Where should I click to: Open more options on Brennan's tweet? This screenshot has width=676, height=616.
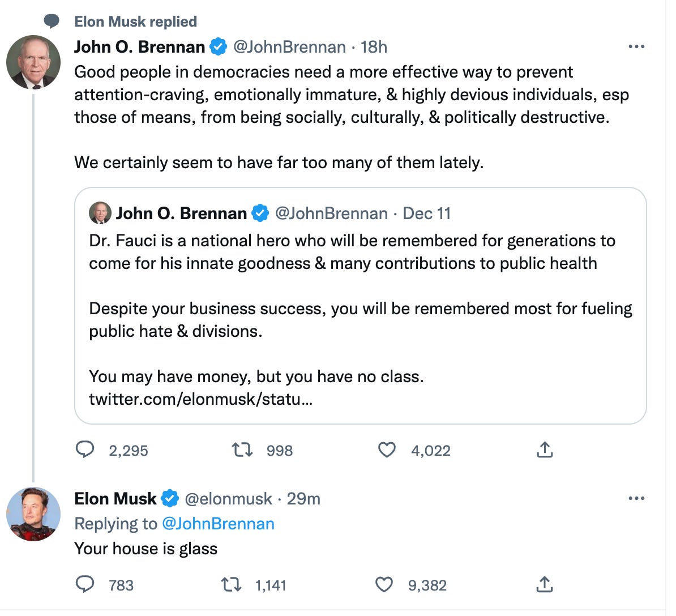click(636, 46)
